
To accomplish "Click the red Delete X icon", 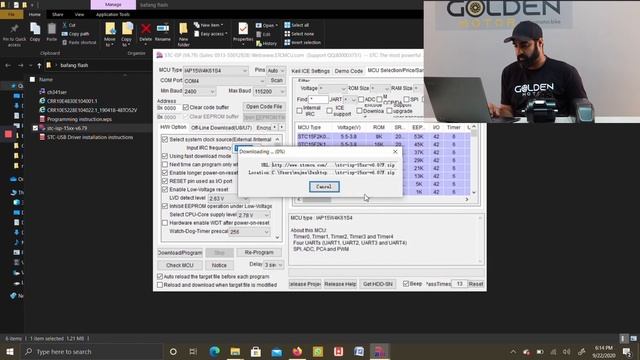I will [146, 29].
